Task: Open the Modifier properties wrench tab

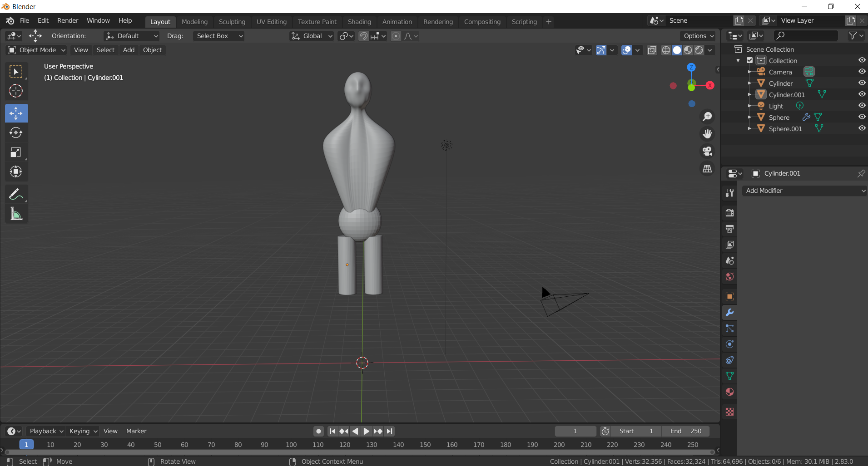Action: 729,312
